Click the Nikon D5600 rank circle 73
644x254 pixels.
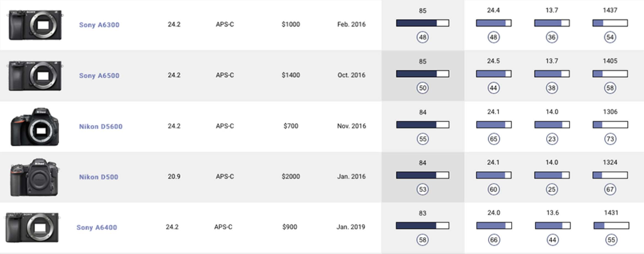[610, 139]
